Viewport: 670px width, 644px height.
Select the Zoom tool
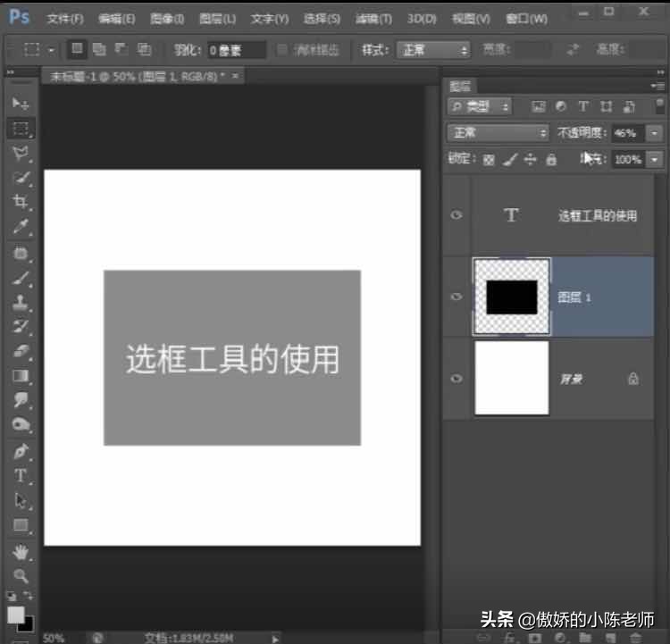click(x=20, y=575)
